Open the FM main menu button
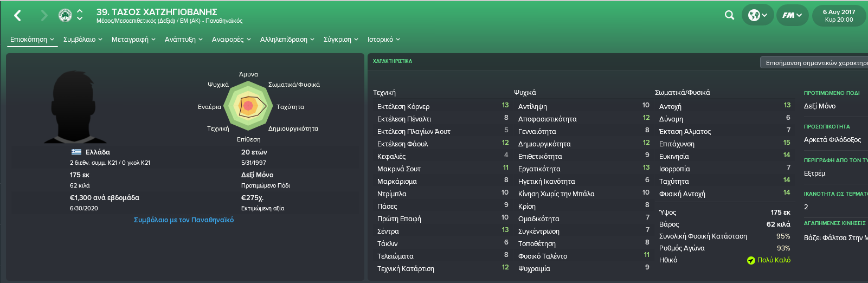 coord(792,15)
